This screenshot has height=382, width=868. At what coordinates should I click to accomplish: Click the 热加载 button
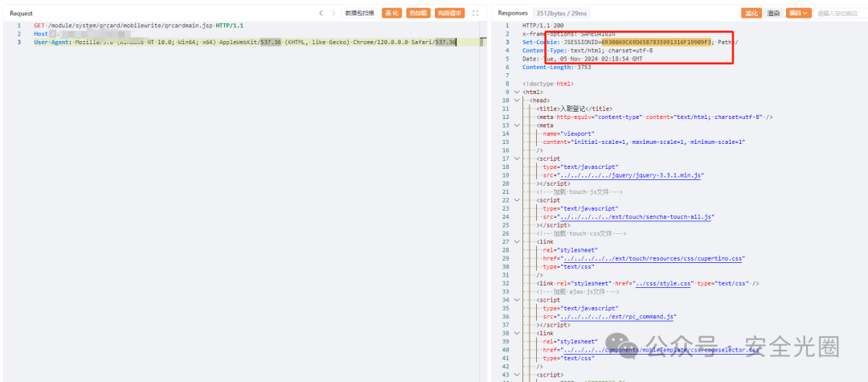(x=418, y=13)
